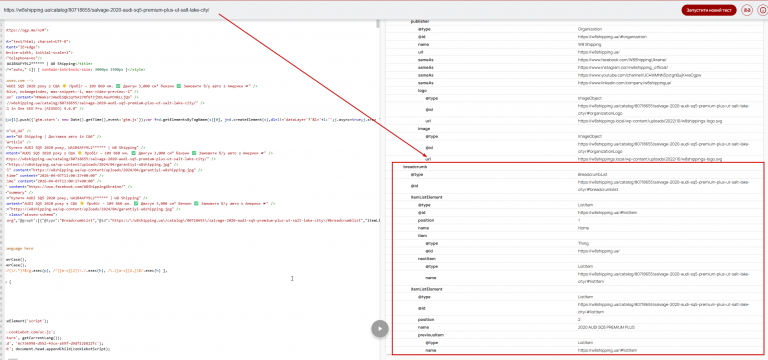Click the "image" property row

coord(576,129)
